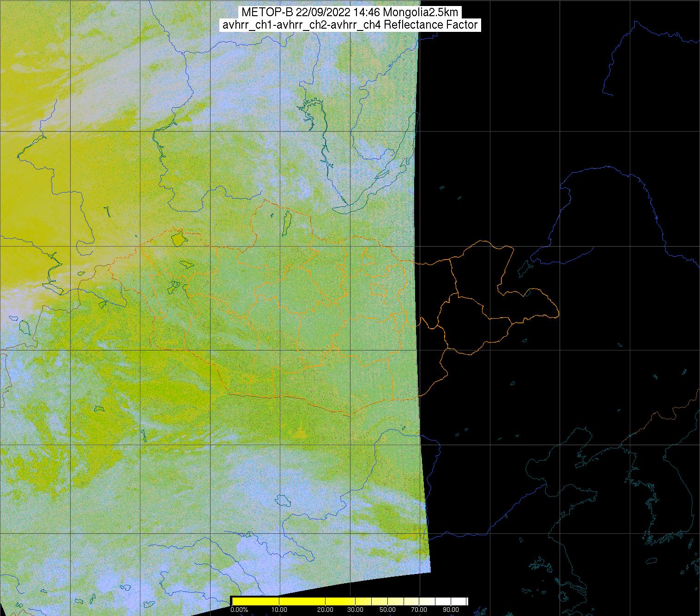This screenshot has width=700, height=616.
Task: Click the 0.00% label on the color scale
Action: [x=239, y=610]
